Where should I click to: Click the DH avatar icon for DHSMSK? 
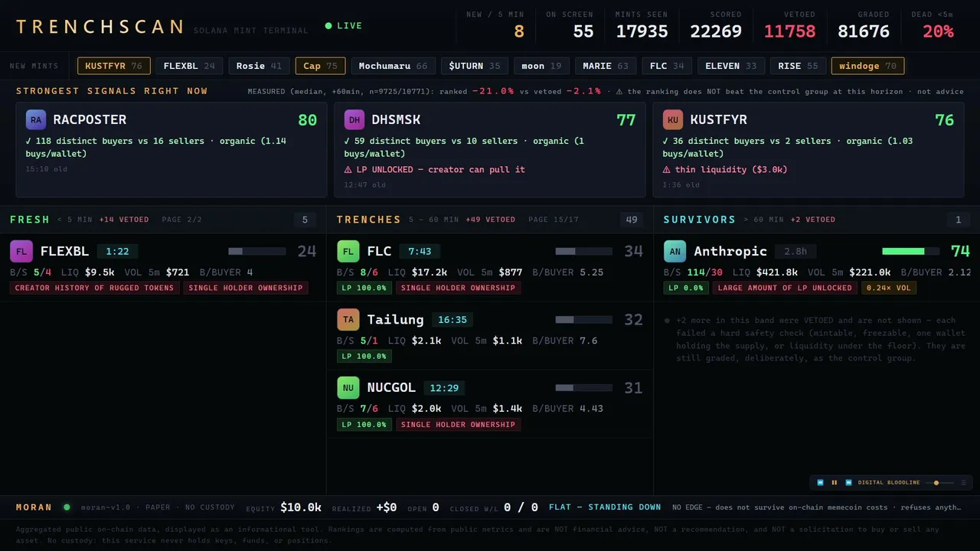[354, 120]
